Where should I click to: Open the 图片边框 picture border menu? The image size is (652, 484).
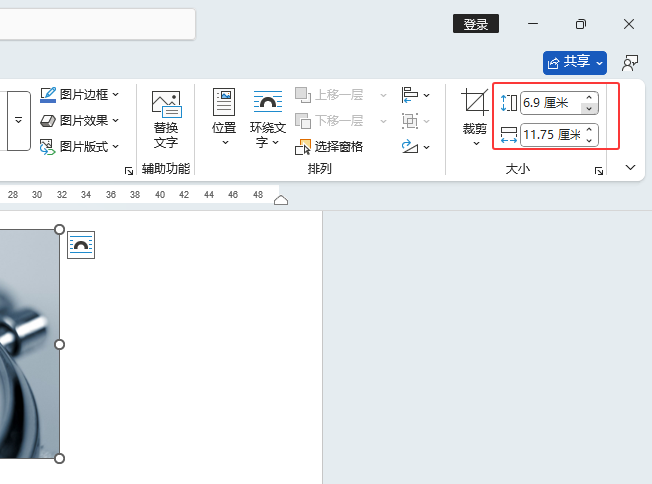coord(80,95)
